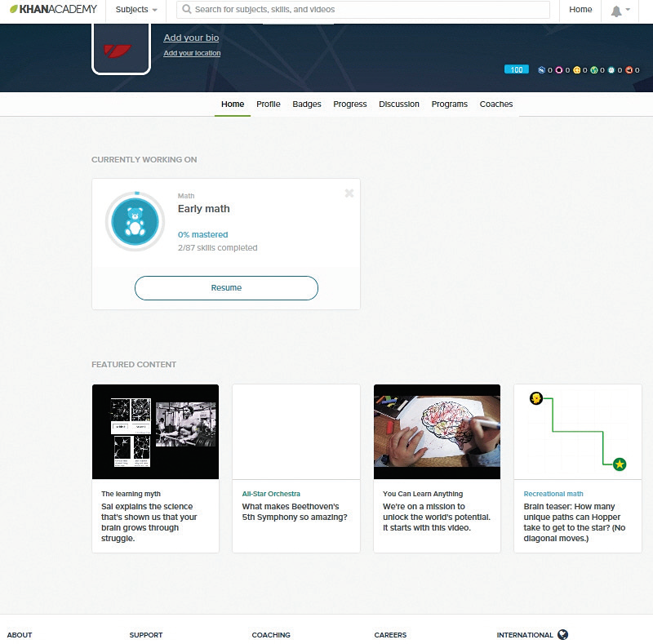Dismiss the Early math card
This screenshot has width=653, height=644.
[x=349, y=193]
